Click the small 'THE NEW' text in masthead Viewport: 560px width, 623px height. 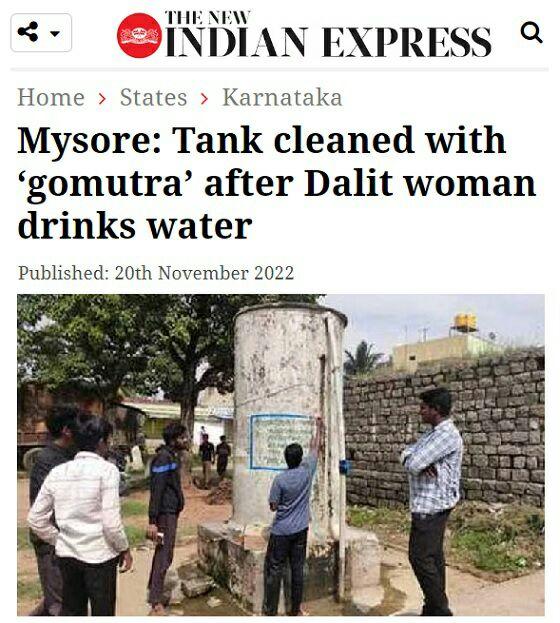207,17
